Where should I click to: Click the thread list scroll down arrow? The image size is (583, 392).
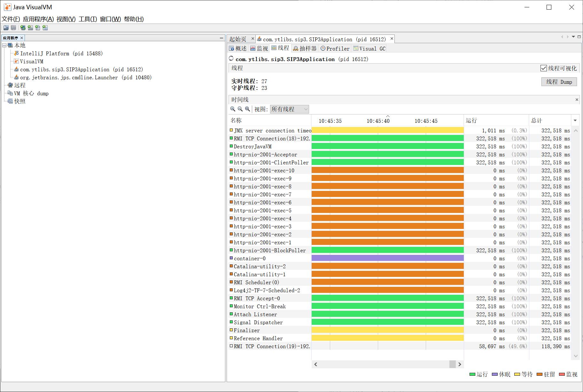(576, 356)
